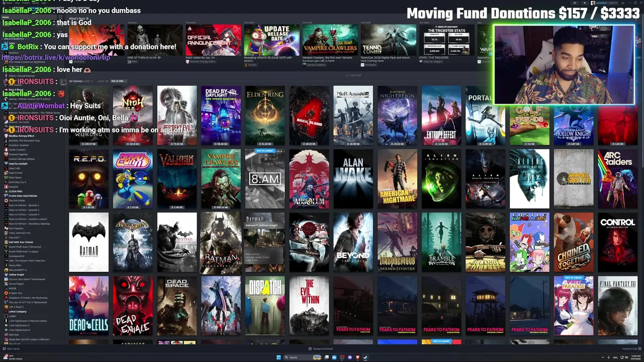Open the Bramble game cover
This screenshot has width=644, height=362.
(441, 242)
